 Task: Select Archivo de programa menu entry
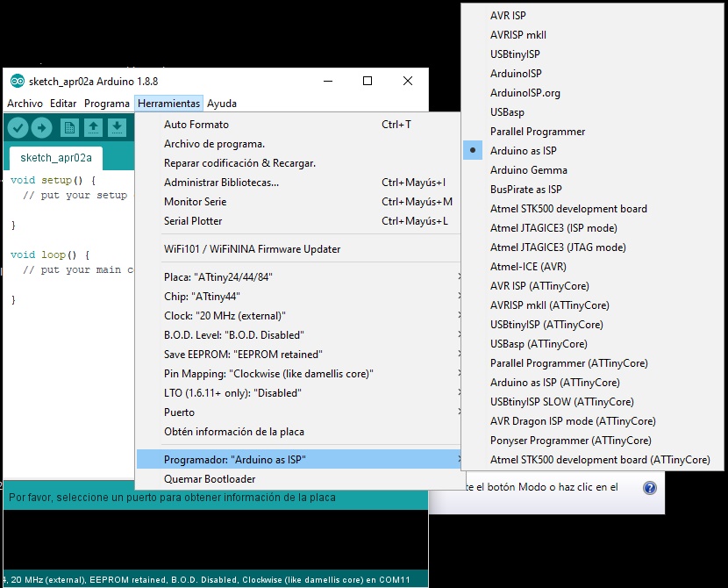pos(298,144)
